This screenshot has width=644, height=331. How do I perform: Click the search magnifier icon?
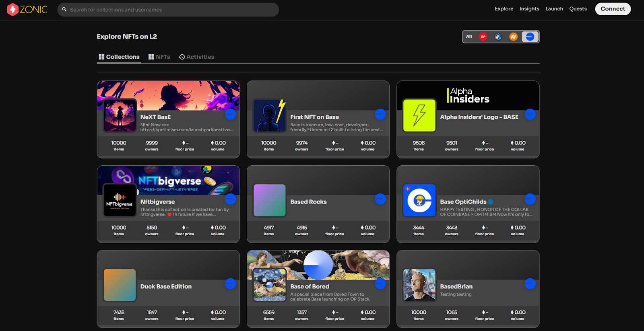[x=64, y=9]
